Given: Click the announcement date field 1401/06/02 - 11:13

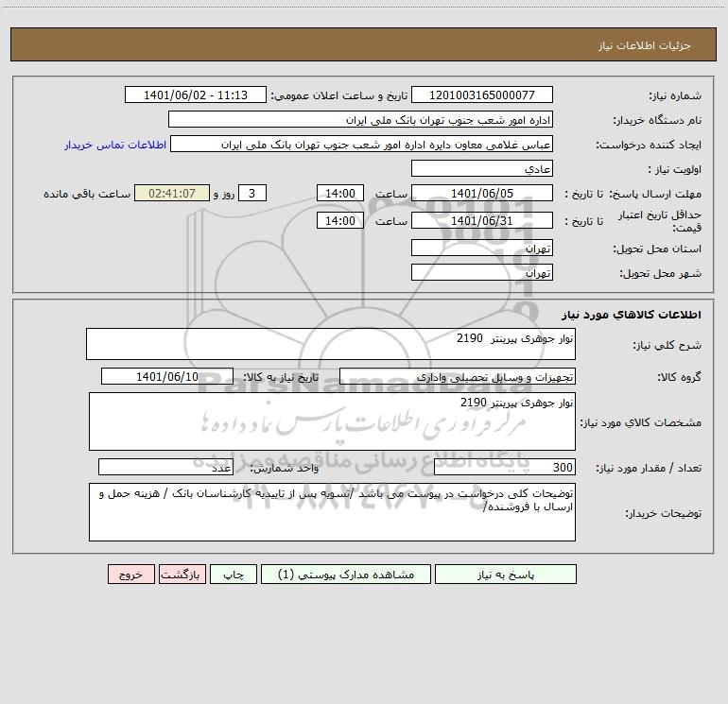Looking at the screenshot, I should point(196,94).
